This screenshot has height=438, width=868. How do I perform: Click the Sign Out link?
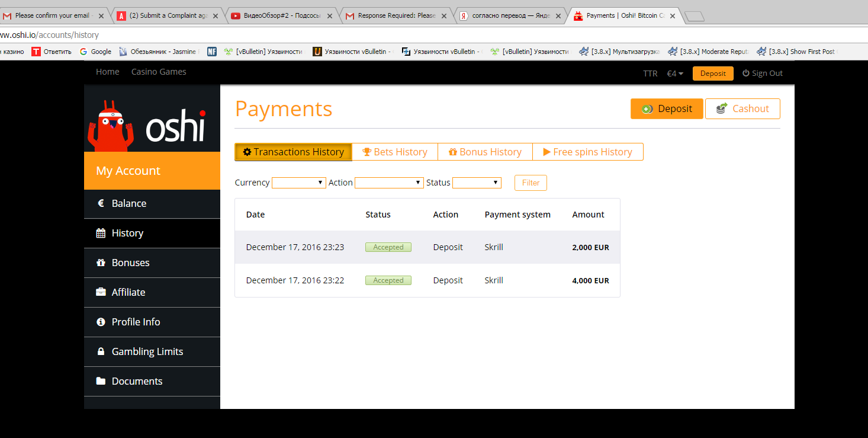coord(763,73)
